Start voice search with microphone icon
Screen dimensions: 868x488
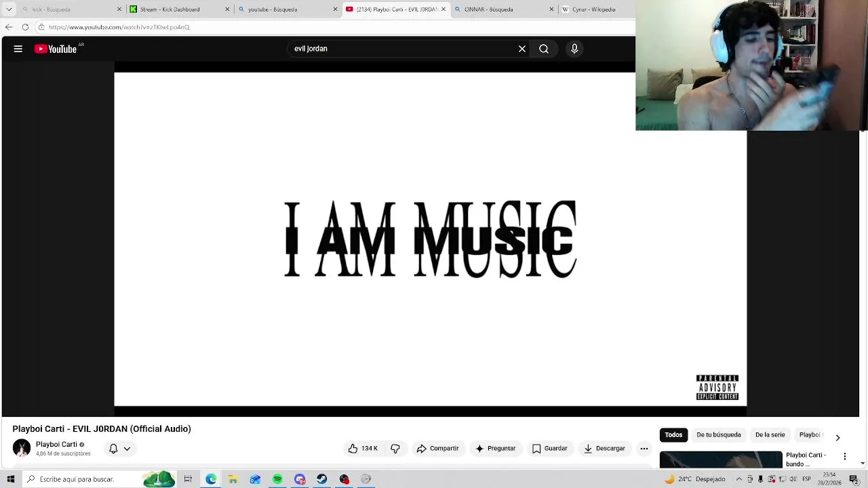tap(574, 49)
